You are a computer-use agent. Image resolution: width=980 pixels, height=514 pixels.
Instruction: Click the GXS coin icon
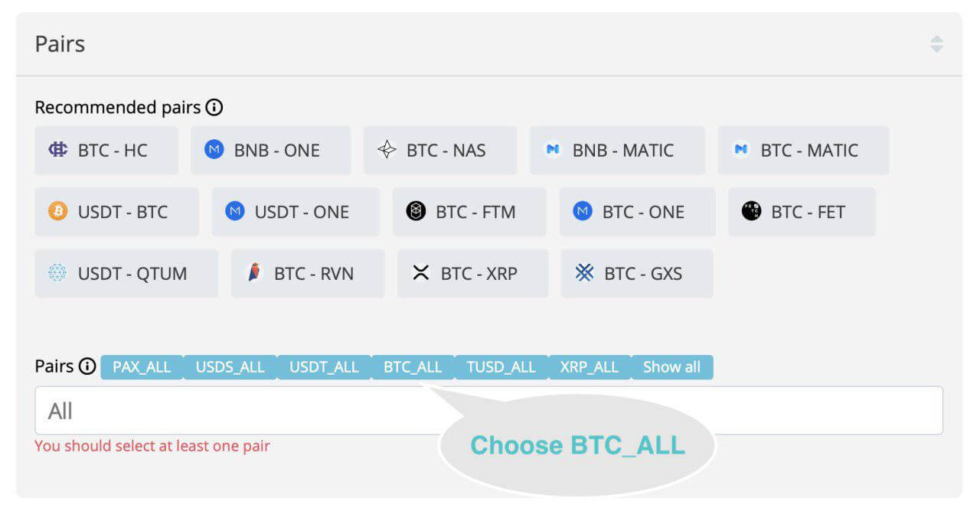coord(584,273)
